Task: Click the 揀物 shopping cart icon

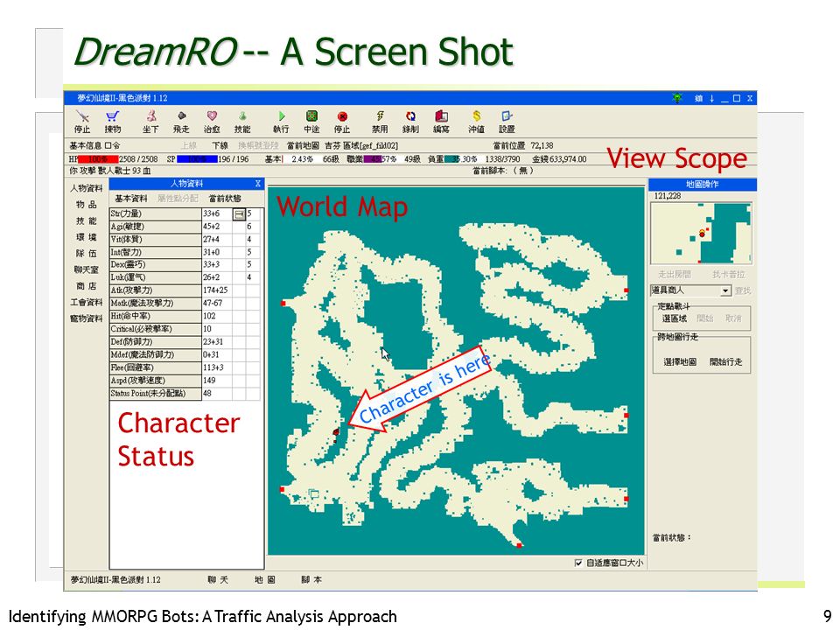Action: [113, 116]
